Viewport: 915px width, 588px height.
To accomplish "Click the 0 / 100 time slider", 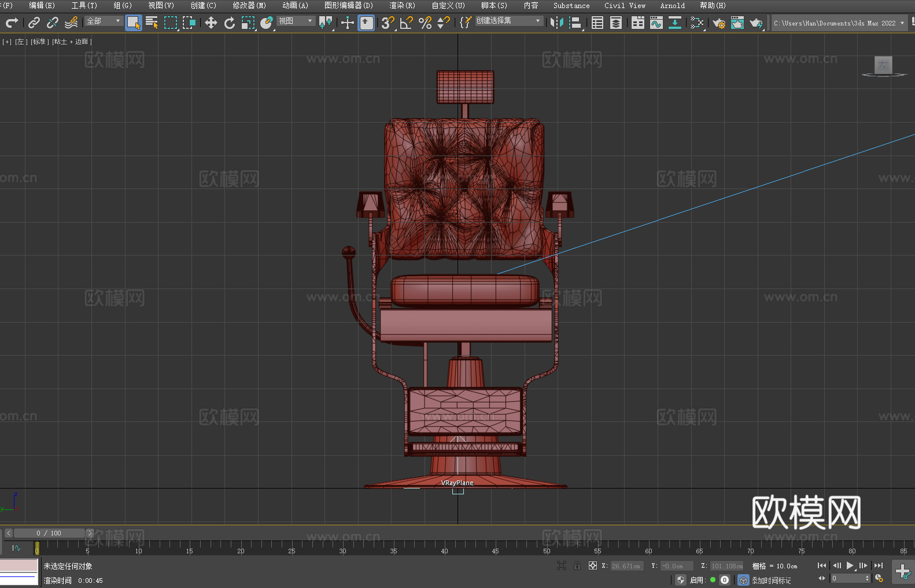I will pos(49,533).
